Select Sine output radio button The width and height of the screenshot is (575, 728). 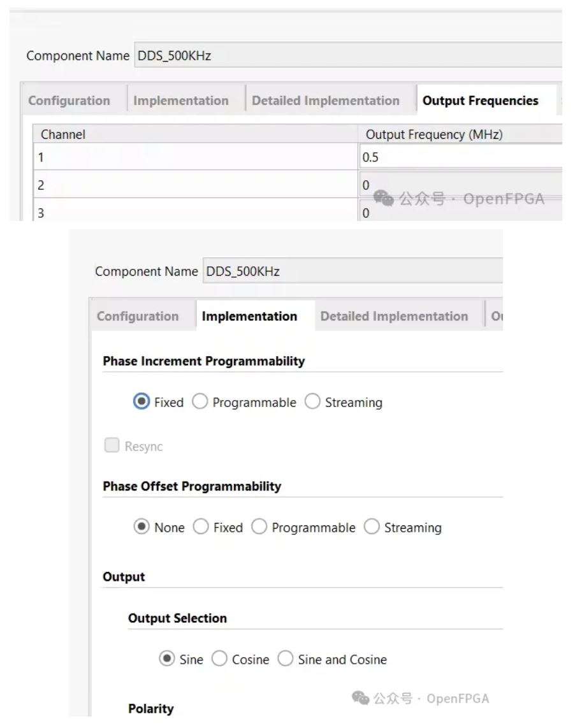(167, 659)
